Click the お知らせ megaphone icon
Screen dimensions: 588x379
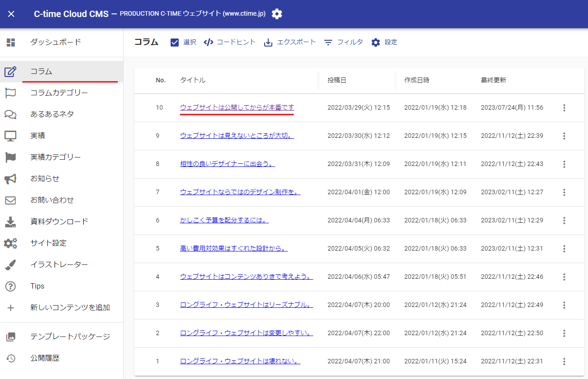click(x=11, y=179)
